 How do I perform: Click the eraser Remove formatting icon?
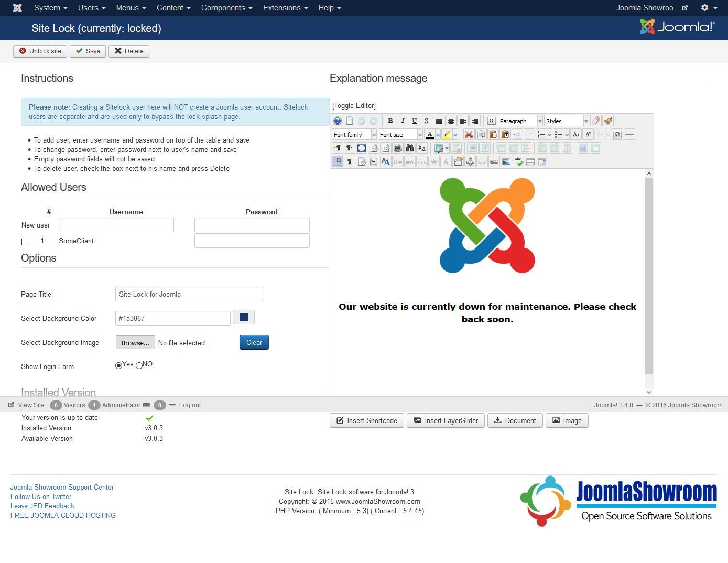click(595, 121)
